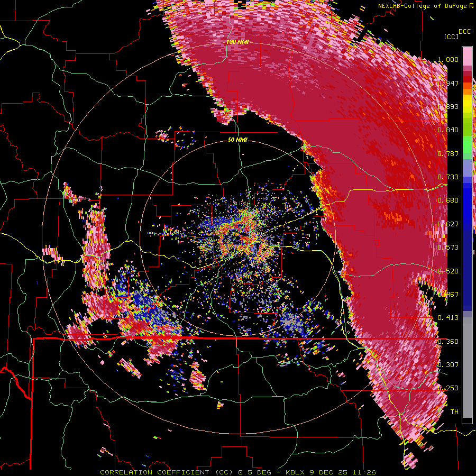Select the 0.733 scale value

tap(448, 177)
